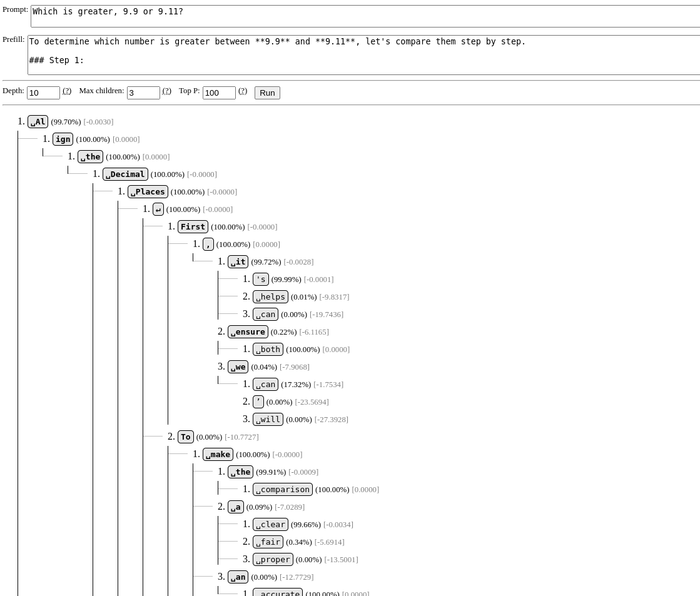This screenshot has width=700, height=596.
Task: Select the root '␣Al' token node
Action: pyautogui.click(x=38, y=122)
